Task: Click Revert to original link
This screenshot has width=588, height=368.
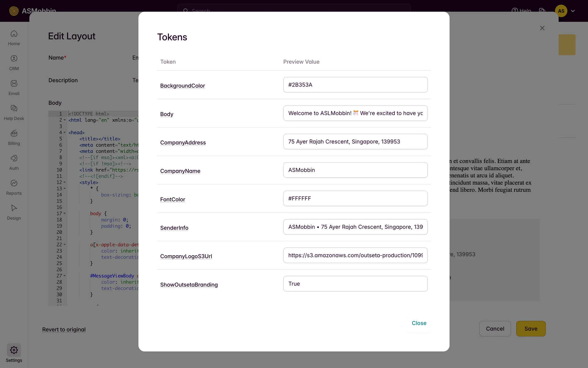Action: [64, 329]
